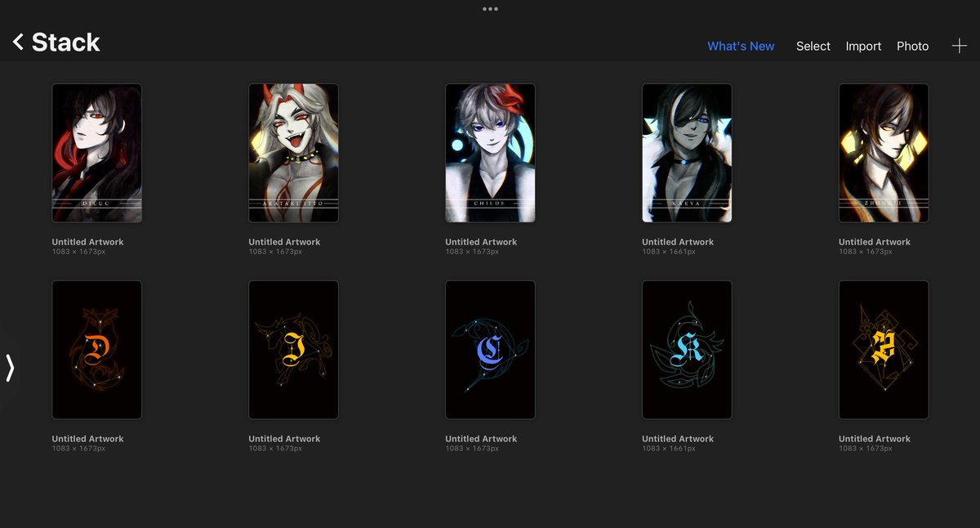This screenshot has width=980, height=528.
Task: Open What's New
Action: point(741,46)
